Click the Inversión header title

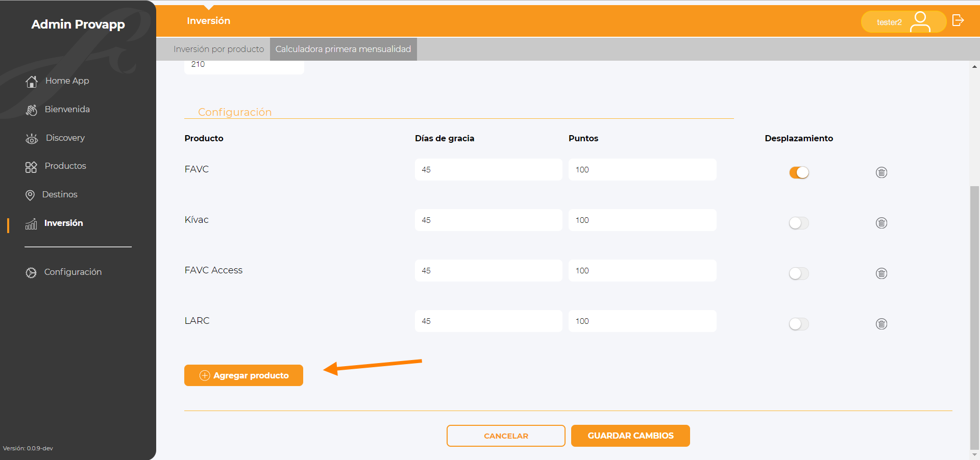tap(208, 21)
